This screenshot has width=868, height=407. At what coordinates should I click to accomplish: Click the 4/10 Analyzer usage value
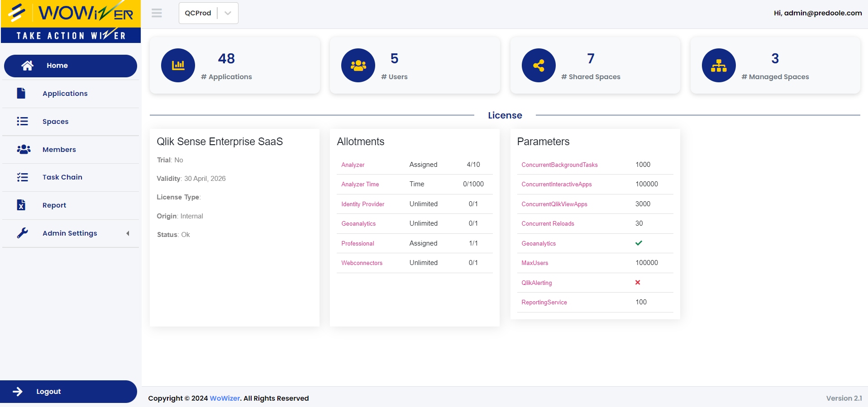473,165
